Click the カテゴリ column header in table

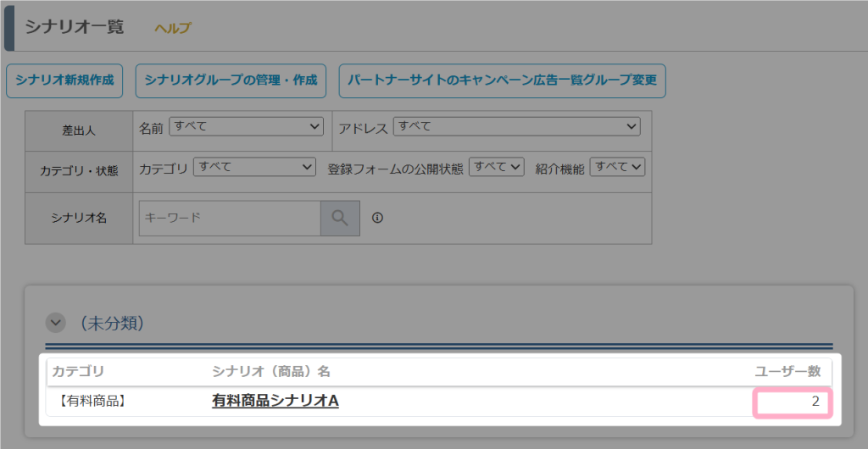[78, 372]
